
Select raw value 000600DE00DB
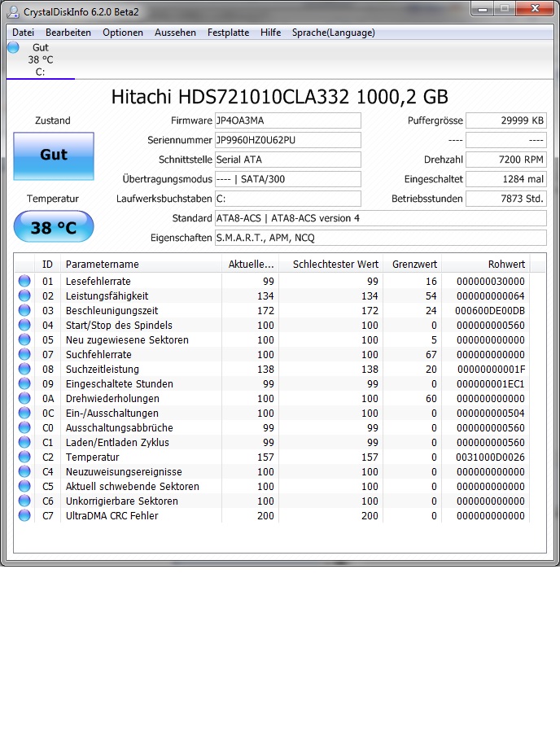490,311
